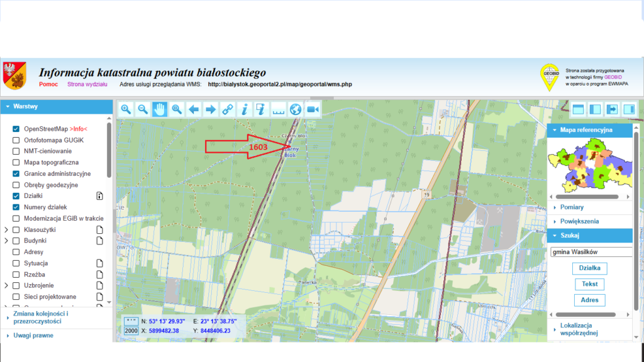This screenshot has height=362, width=644.
Task: Expand the Uzbrojenie layer group
Action: 6,285
